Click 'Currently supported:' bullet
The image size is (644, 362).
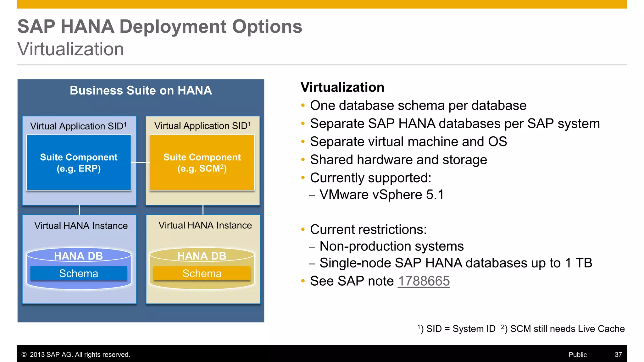[x=371, y=178]
